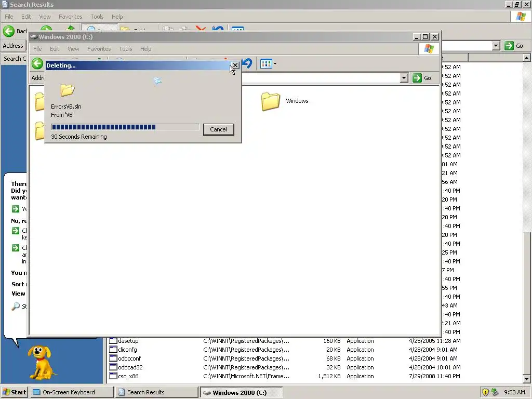Click the date 4/25/2005 11:28 AM
Image resolution: width=532 pixels, height=399 pixels.
435,341
